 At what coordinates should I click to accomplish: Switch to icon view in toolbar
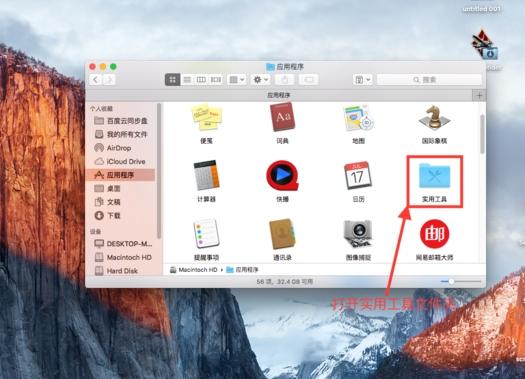tap(172, 80)
